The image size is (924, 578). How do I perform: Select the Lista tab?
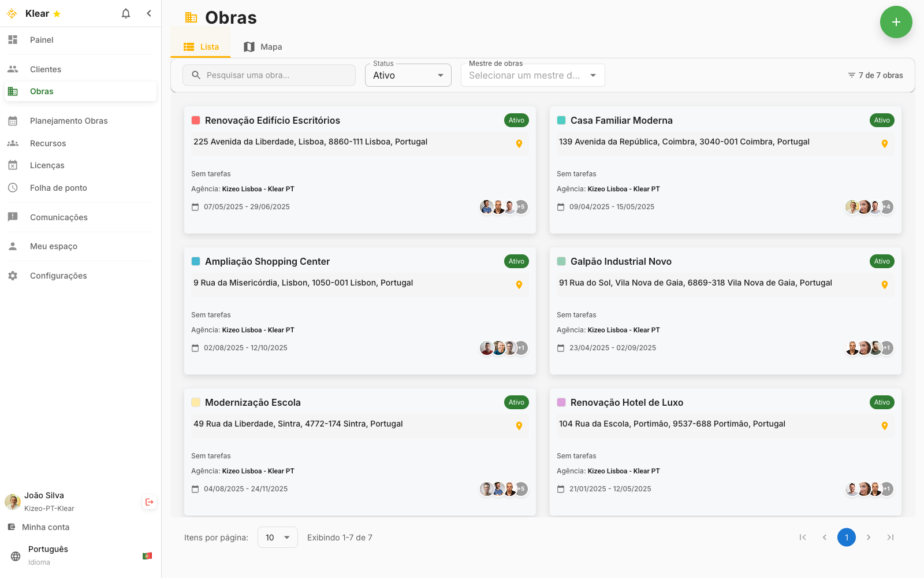click(x=200, y=46)
